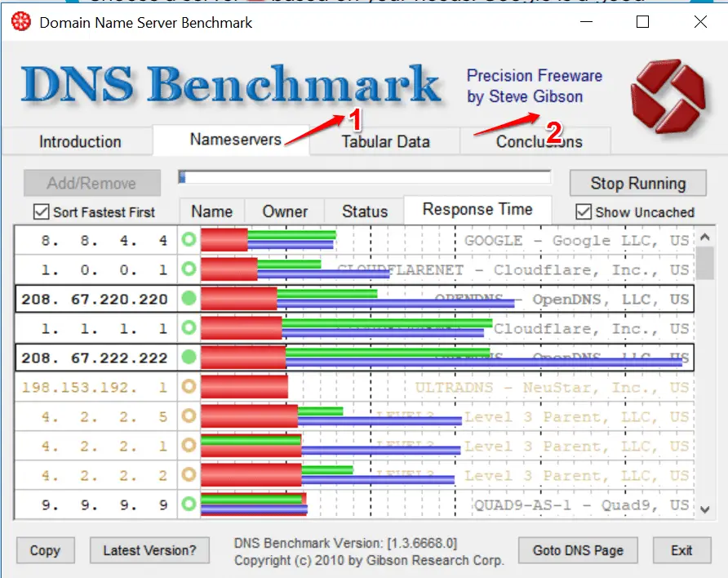Select the Owner sub-tab

pyautogui.click(x=285, y=211)
